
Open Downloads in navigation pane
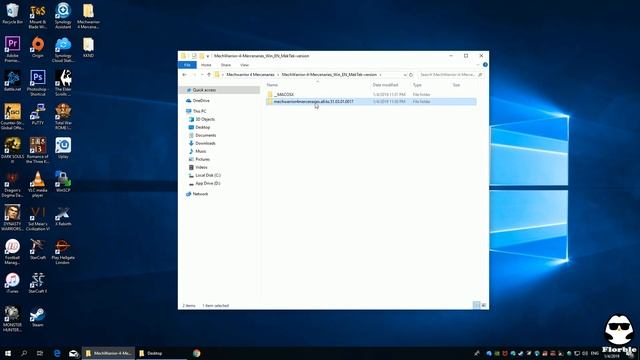[205, 143]
